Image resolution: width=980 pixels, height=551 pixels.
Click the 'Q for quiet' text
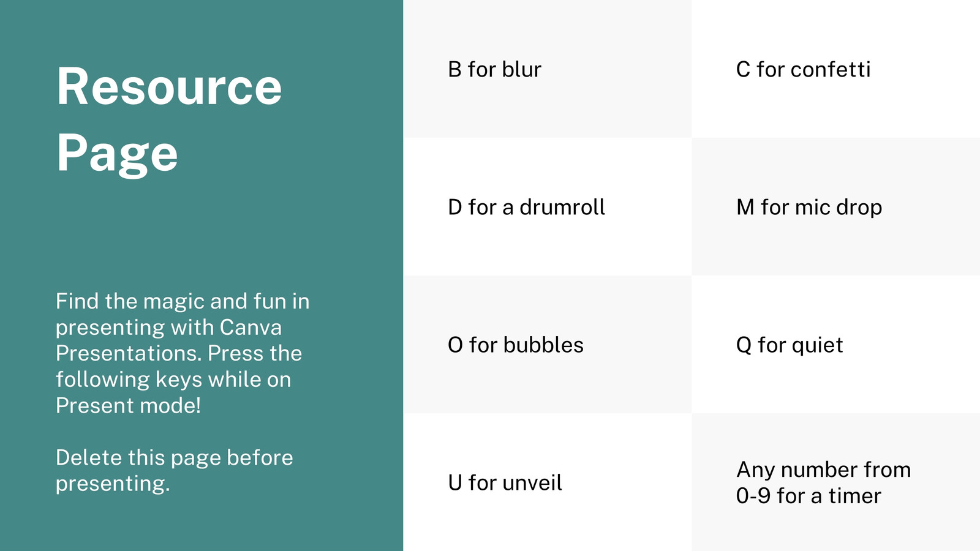[790, 345]
